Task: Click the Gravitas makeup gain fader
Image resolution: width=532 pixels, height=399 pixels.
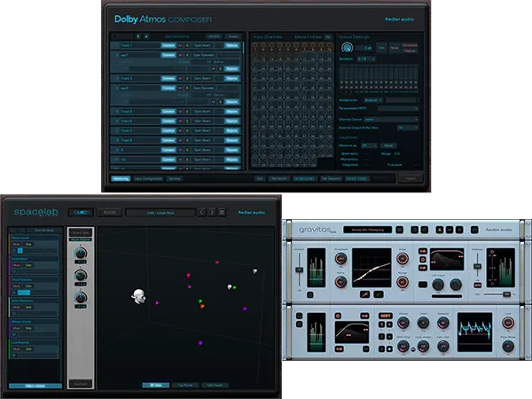Action: tap(477, 266)
